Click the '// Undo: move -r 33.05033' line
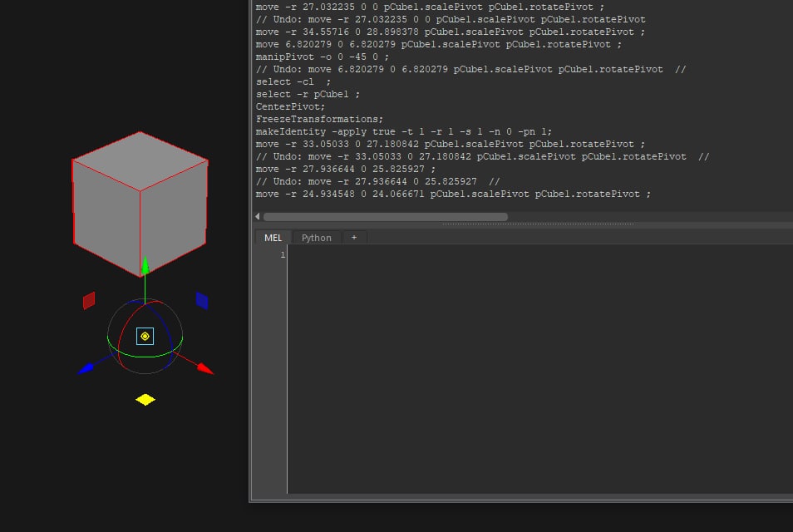Viewport: 793px width, 532px height. click(x=482, y=157)
